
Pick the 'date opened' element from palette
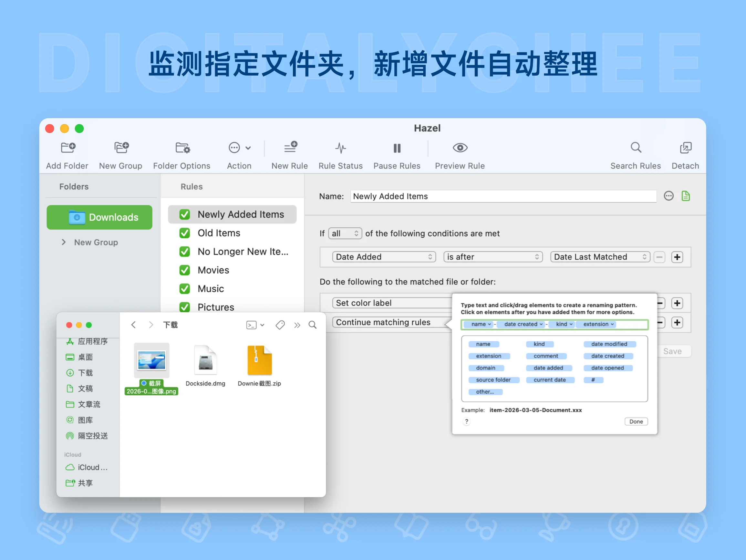608,368
